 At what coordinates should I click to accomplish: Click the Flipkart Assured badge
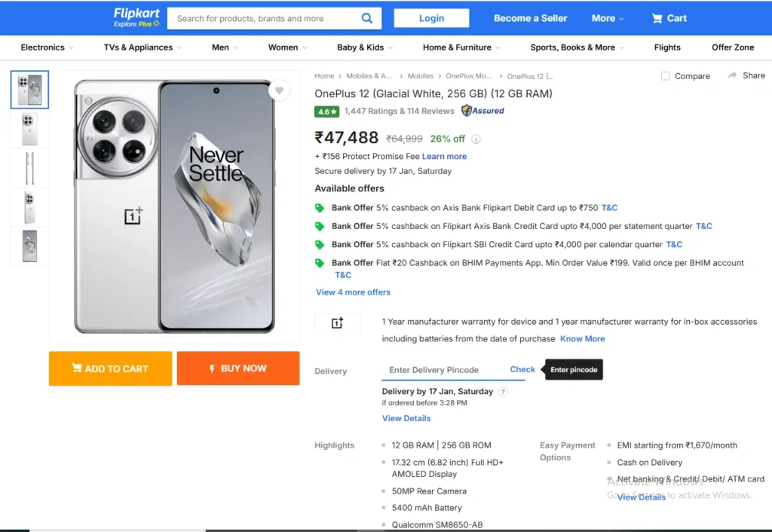coord(483,111)
